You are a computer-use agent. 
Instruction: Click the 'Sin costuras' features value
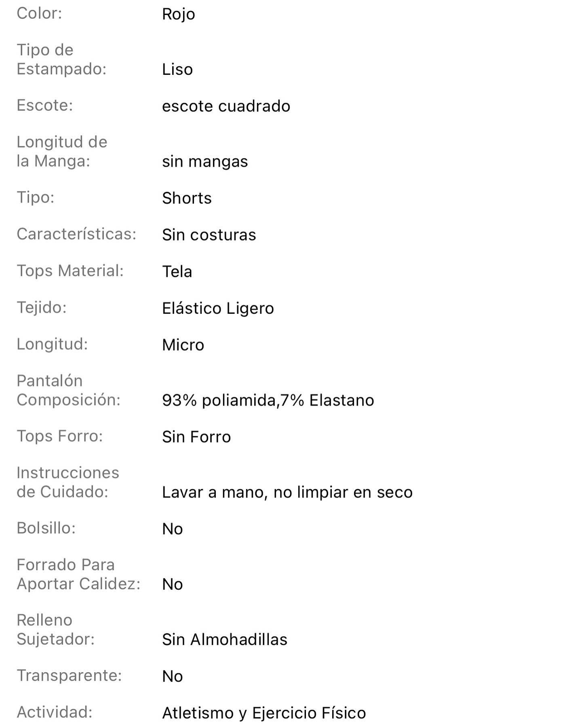209,235
